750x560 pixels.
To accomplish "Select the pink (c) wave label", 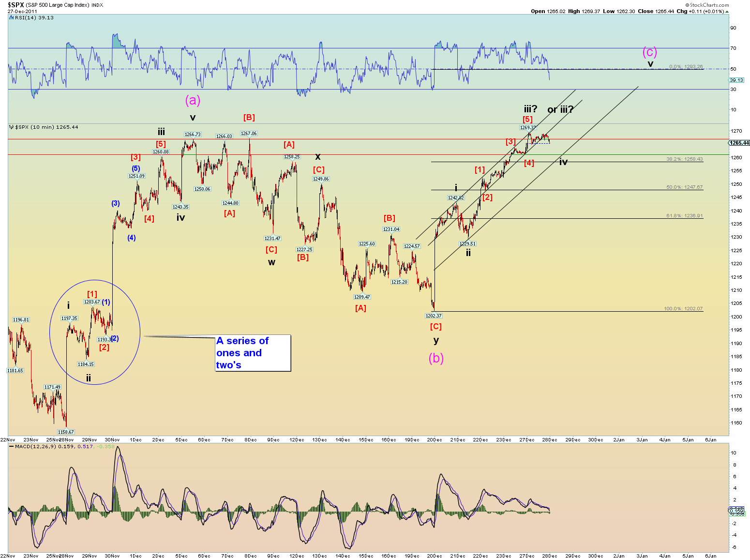I will (649, 52).
